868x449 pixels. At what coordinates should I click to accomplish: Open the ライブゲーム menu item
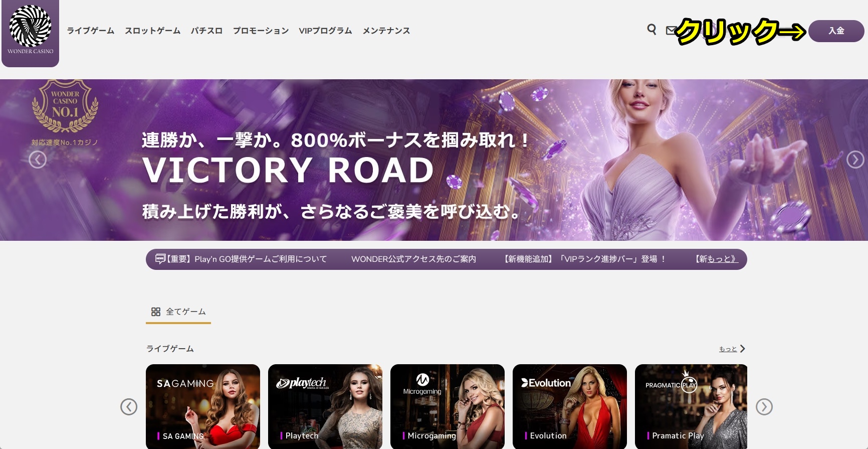(91, 31)
